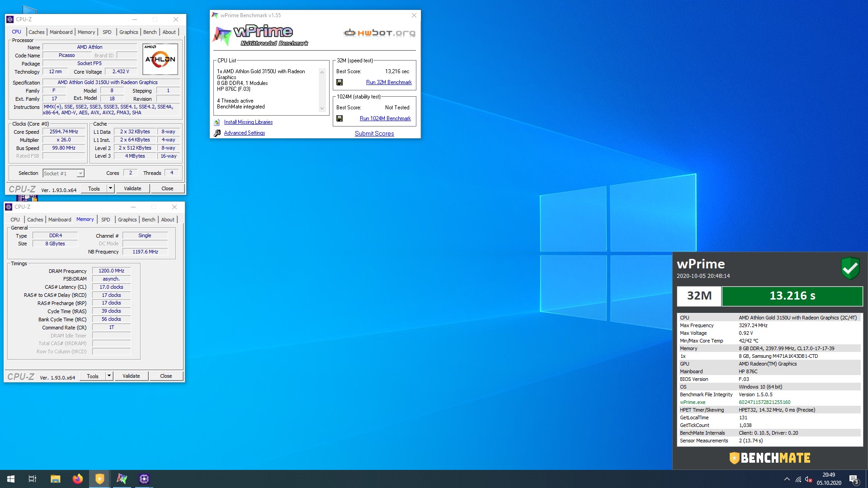Open Graphics tab in upper CPU-Z window

point(128,32)
